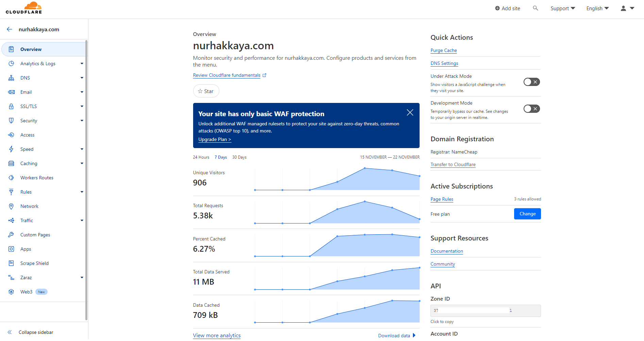Click Download data link

397,336
